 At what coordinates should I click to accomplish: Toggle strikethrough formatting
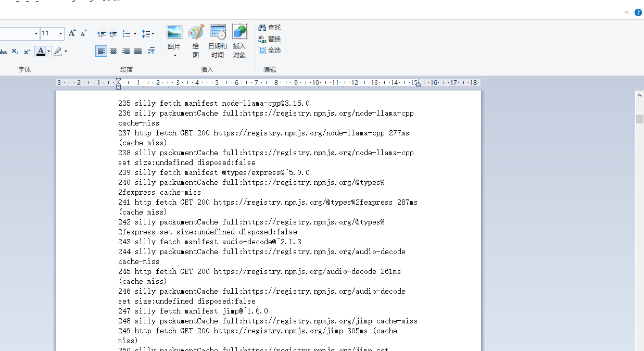(3, 52)
